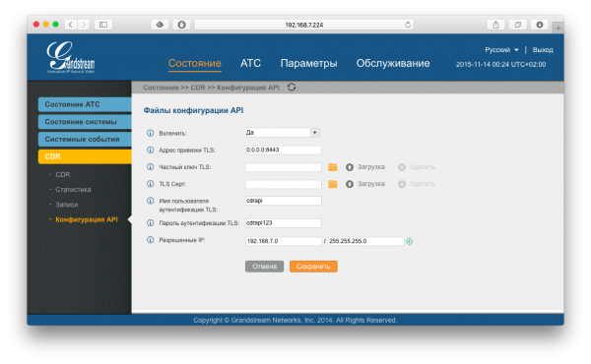Open the Обслуживание top menu
The image size is (591, 364).
393,63
